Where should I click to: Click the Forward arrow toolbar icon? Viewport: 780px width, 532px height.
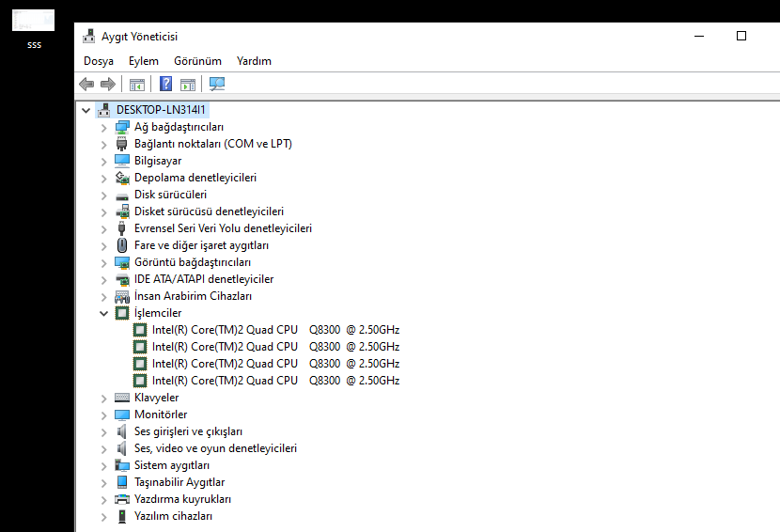tap(108, 84)
